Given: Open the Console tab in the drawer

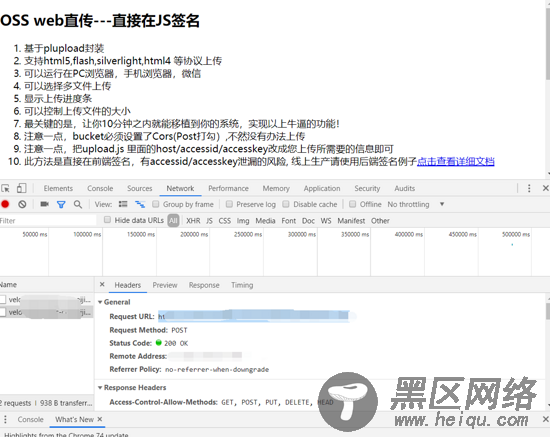Looking at the screenshot, I should (31, 419).
